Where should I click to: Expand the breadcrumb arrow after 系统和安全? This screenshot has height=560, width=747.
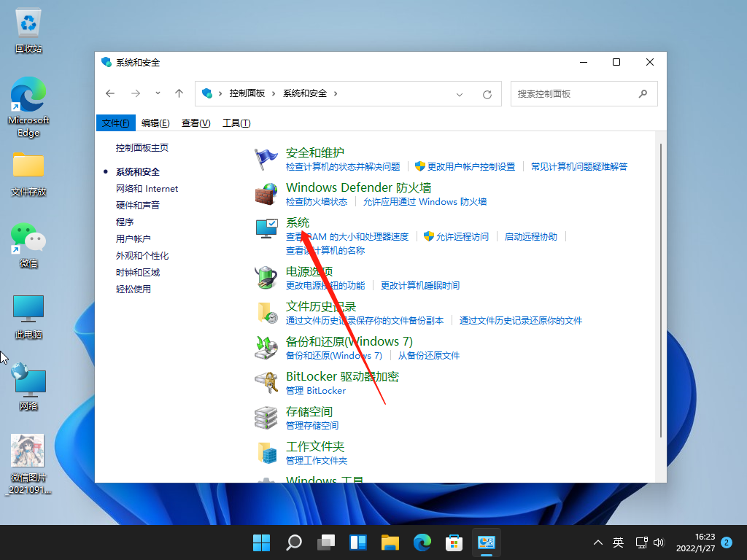336,93
